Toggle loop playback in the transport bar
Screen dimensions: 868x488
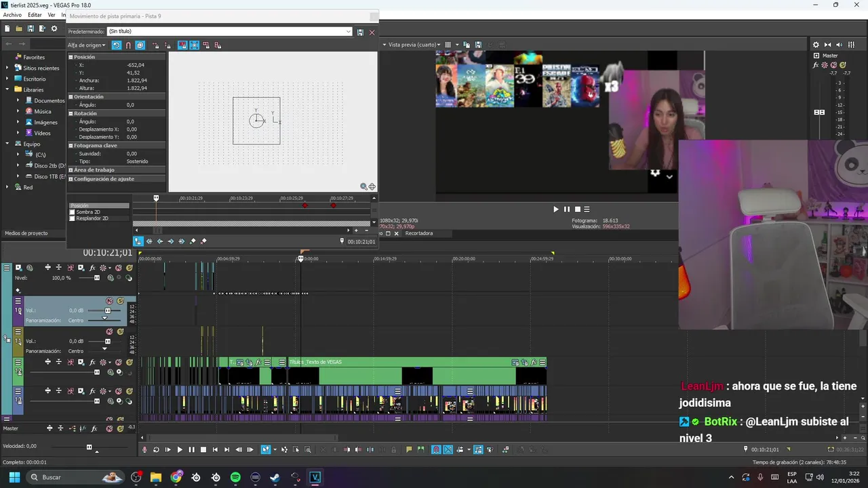coord(156,450)
